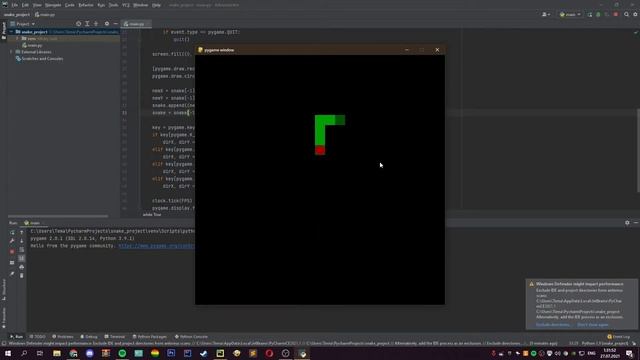
Task: Click the wrench icon in Run panel
Action: (12, 241)
